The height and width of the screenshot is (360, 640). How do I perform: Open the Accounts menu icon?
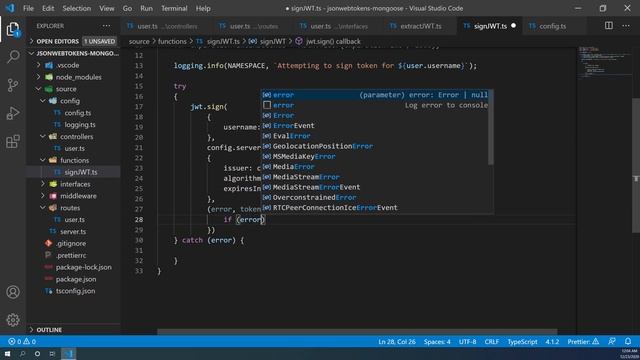(13, 292)
